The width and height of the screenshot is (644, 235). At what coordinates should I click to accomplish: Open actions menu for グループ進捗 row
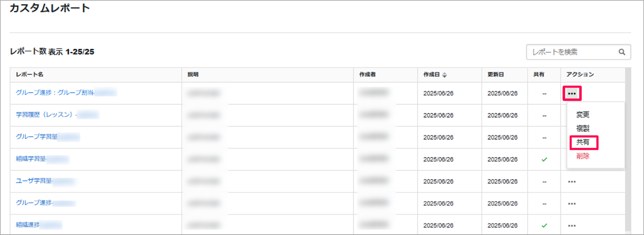click(572, 204)
